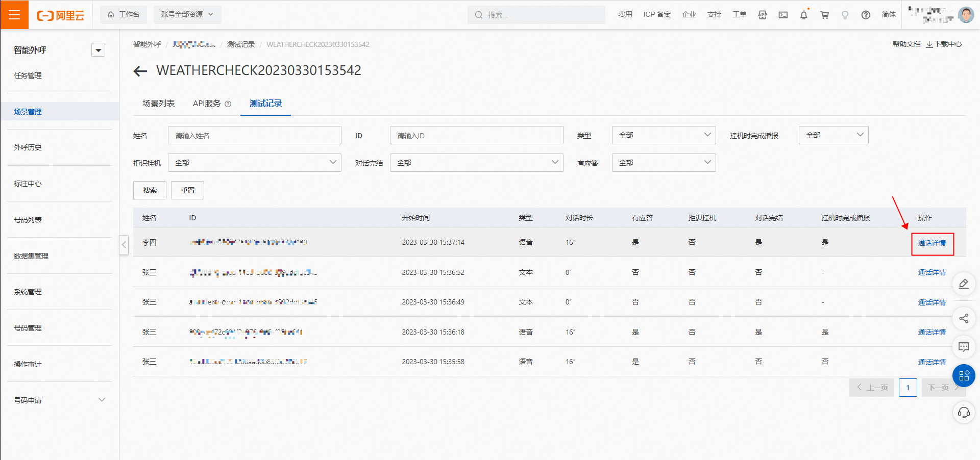Click the 重置 button
The width and height of the screenshot is (980, 460).
[x=187, y=190]
